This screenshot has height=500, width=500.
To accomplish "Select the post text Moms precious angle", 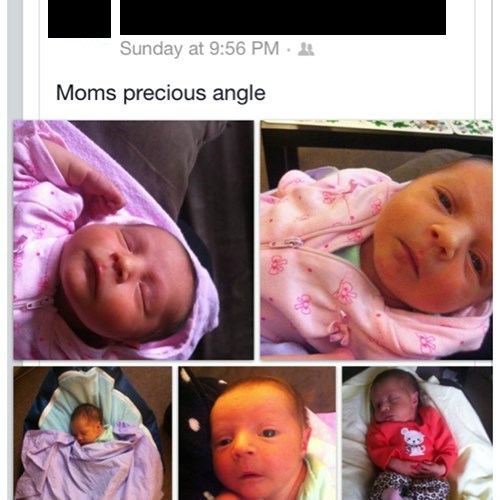I will 161,93.
